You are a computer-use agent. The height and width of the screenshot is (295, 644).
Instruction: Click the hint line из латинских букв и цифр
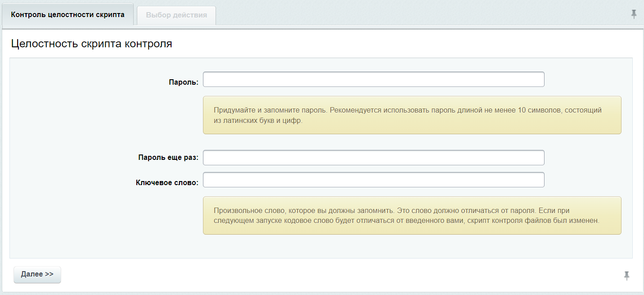pyautogui.click(x=257, y=121)
